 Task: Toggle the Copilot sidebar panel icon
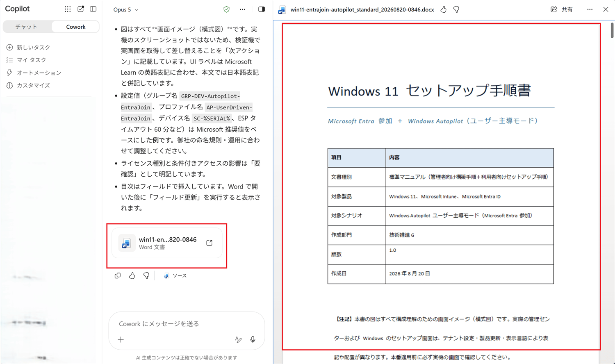[93, 9]
